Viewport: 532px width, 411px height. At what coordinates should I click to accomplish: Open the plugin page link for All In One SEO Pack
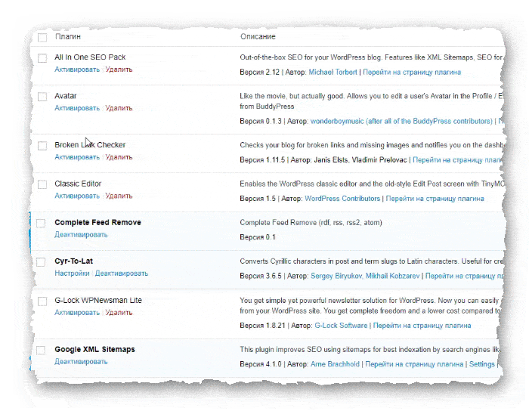click(412, 73)
